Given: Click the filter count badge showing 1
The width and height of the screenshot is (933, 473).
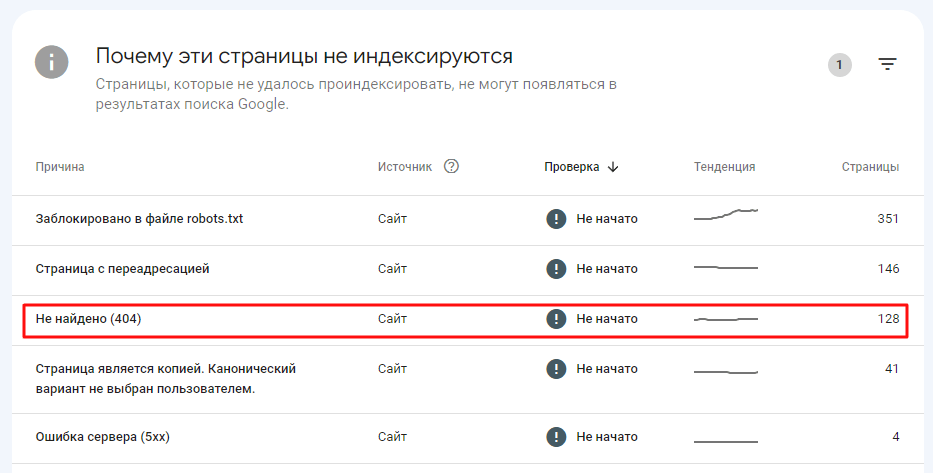Looking at the screenshot, I should 840,65.
